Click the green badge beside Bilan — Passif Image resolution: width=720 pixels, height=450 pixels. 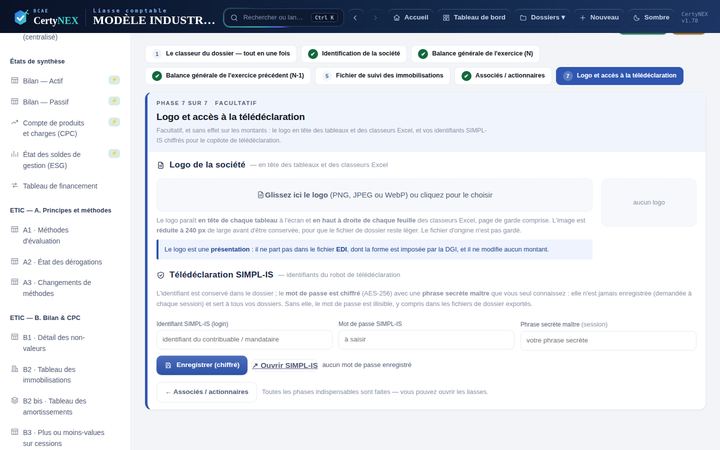pos(114,101)
